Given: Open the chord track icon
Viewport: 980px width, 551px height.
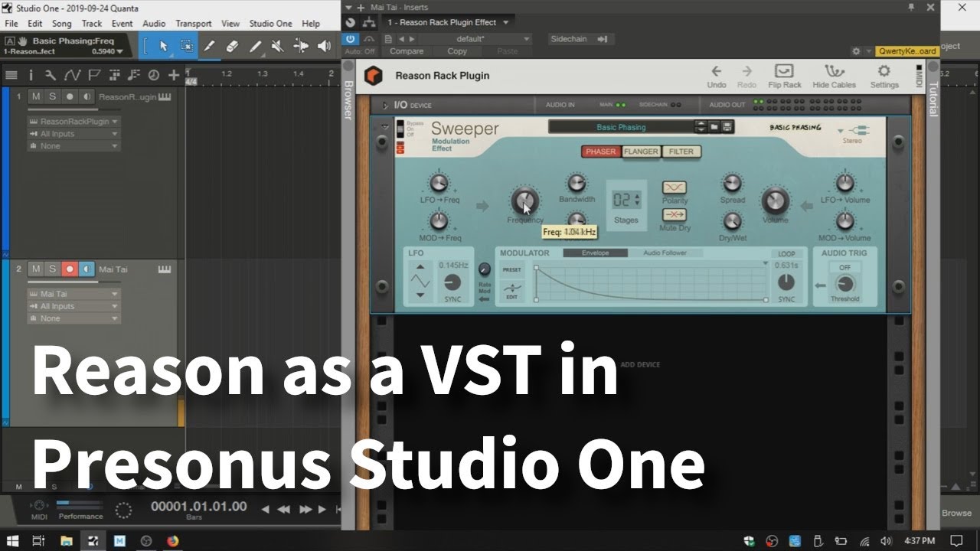Looking at the screenshot, I should (x=134, y=75).
